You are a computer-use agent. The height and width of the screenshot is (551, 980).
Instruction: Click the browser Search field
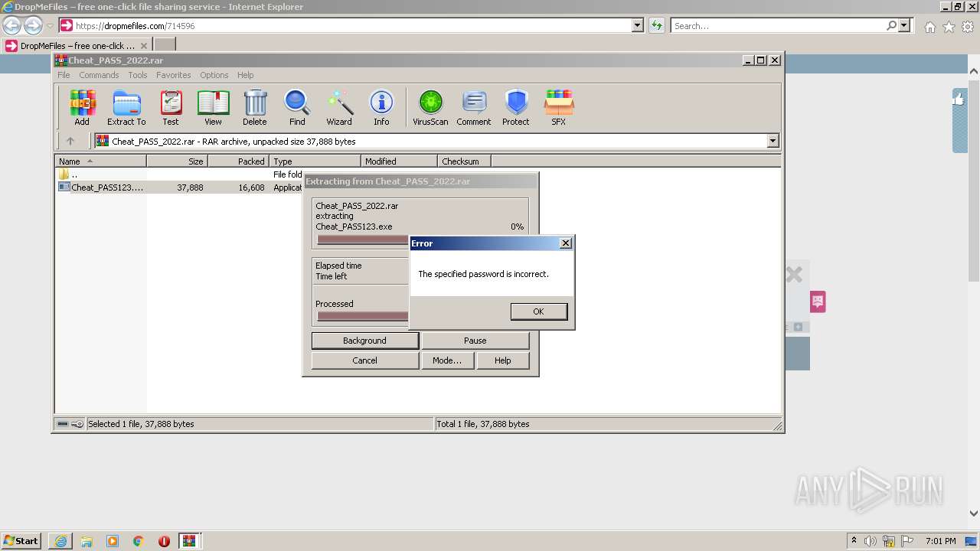[778, 25]
